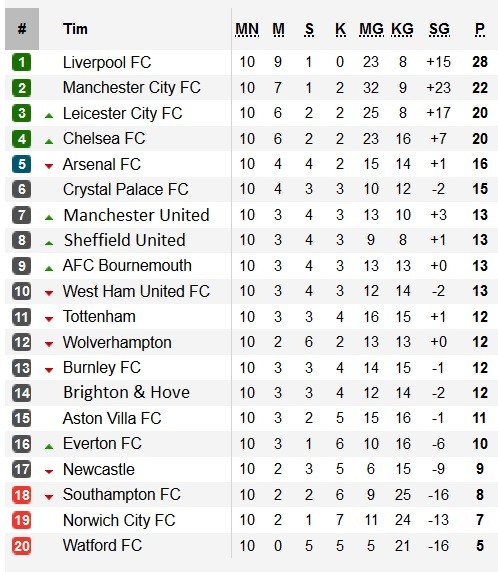Click the green rank 1 badge

coord(22,62)
